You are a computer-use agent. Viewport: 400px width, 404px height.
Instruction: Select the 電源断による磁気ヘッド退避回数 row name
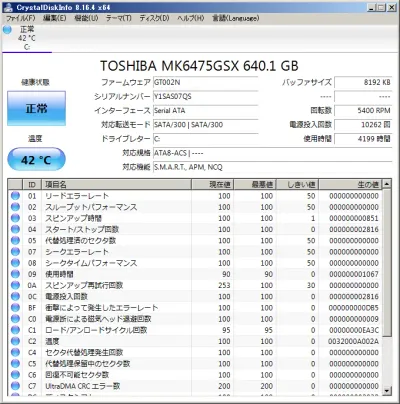pyautogui.click(x=98, y=319)
